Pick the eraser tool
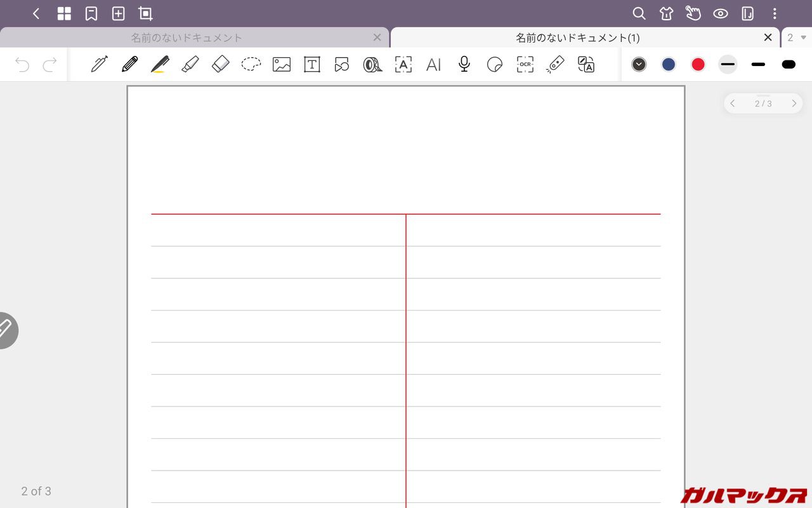 tap(220, 64)
